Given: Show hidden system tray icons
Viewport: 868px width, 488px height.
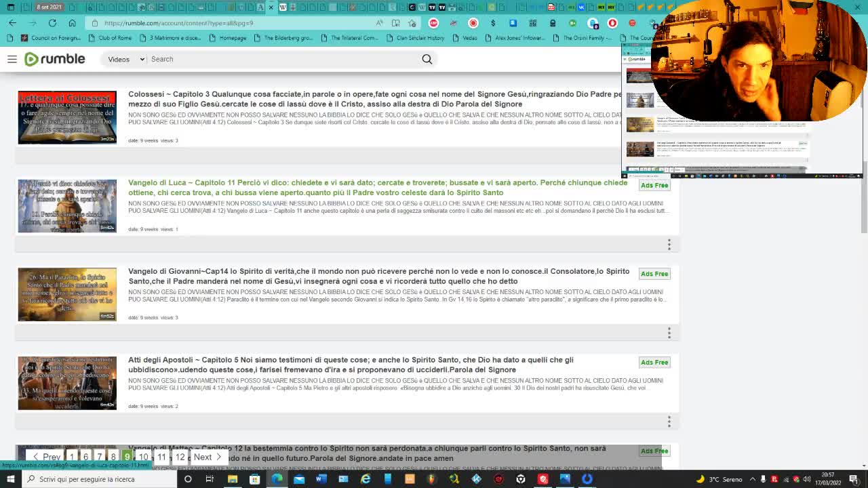Looking at the screenshot, I should click(x=753, y=479).
